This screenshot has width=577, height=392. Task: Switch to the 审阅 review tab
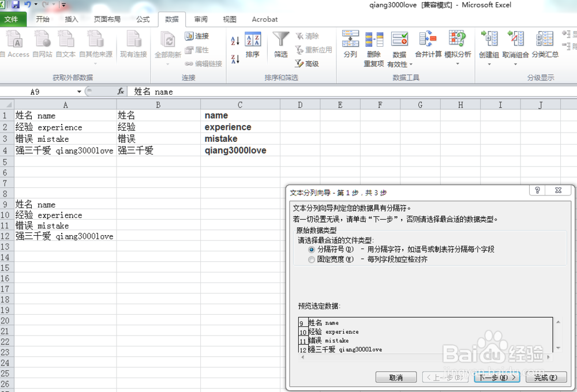[x=201, y=19]
